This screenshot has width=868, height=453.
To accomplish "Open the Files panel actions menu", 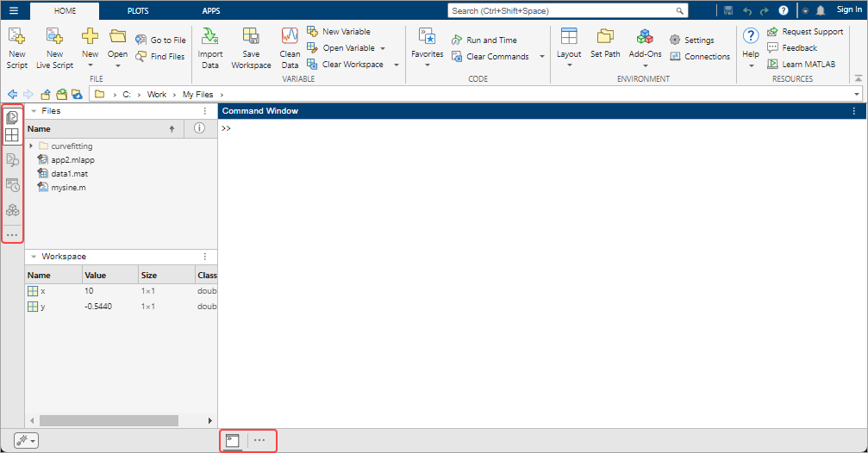I will 205,111.
